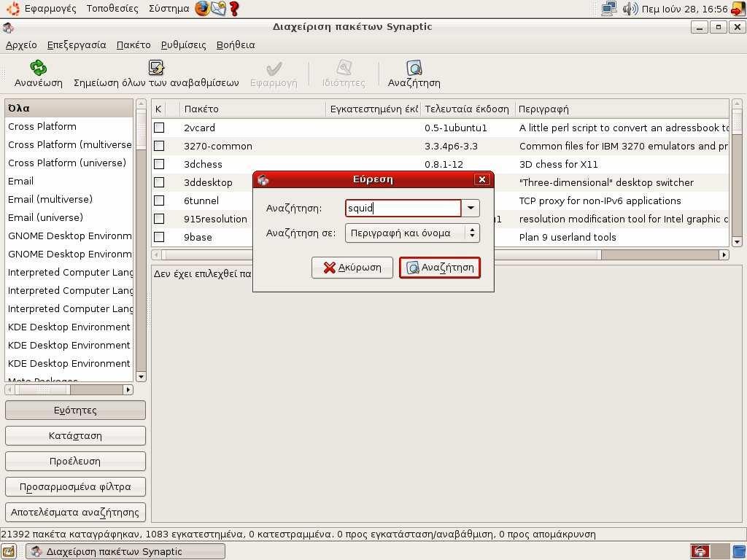Sort by the Τελευταία έκδοση column header
The width and height of the screenshot is (747, 560).
pos(467,109)
